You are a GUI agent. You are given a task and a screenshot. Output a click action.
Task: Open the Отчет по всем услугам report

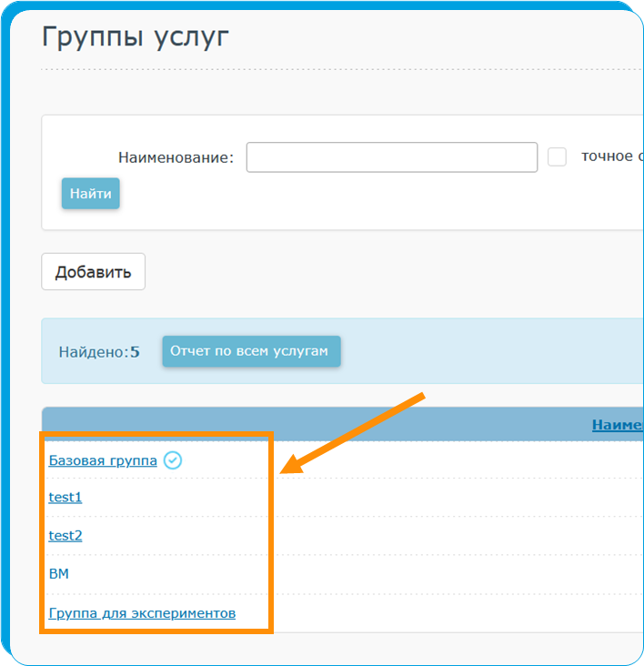251,351
